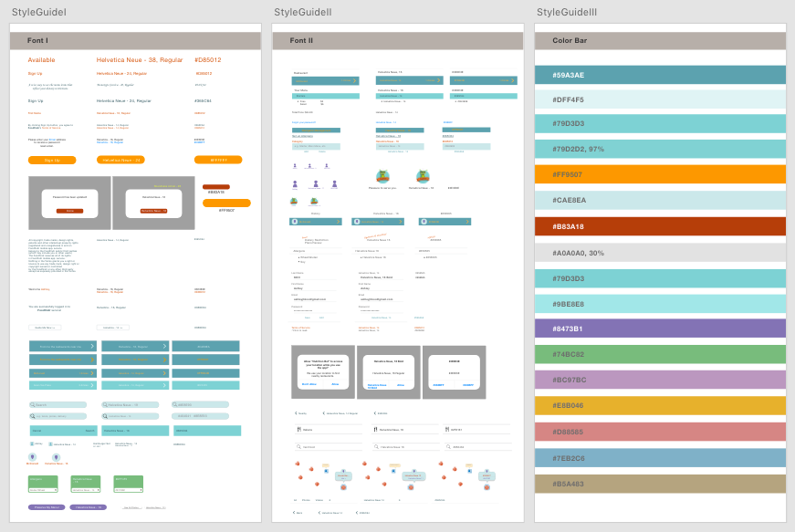The width and height of the screenshot is (795, 532).
Task: Click the left burger illustration icon
Action: tap(383, 177)
